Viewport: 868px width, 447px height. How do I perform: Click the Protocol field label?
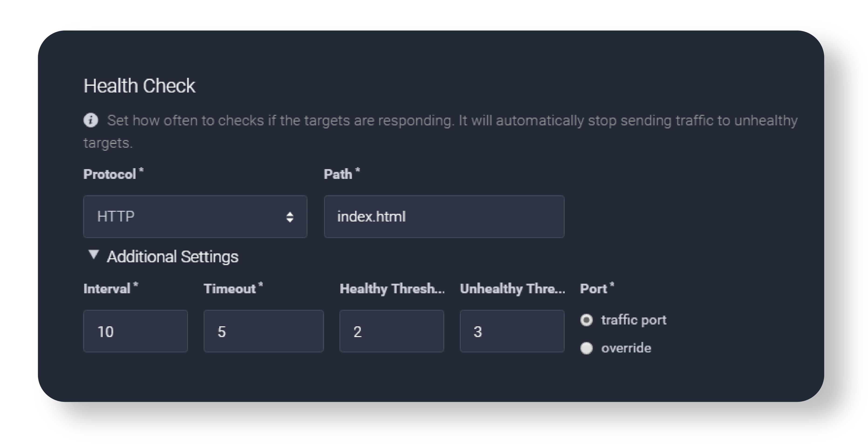[x=110, y=174]
